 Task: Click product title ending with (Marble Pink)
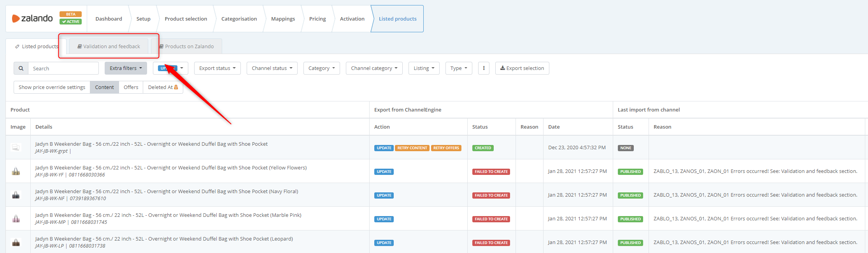tap(168, 215)
